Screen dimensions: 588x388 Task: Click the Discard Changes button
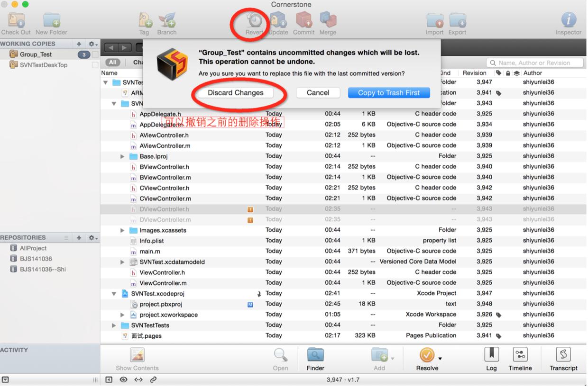236,93
